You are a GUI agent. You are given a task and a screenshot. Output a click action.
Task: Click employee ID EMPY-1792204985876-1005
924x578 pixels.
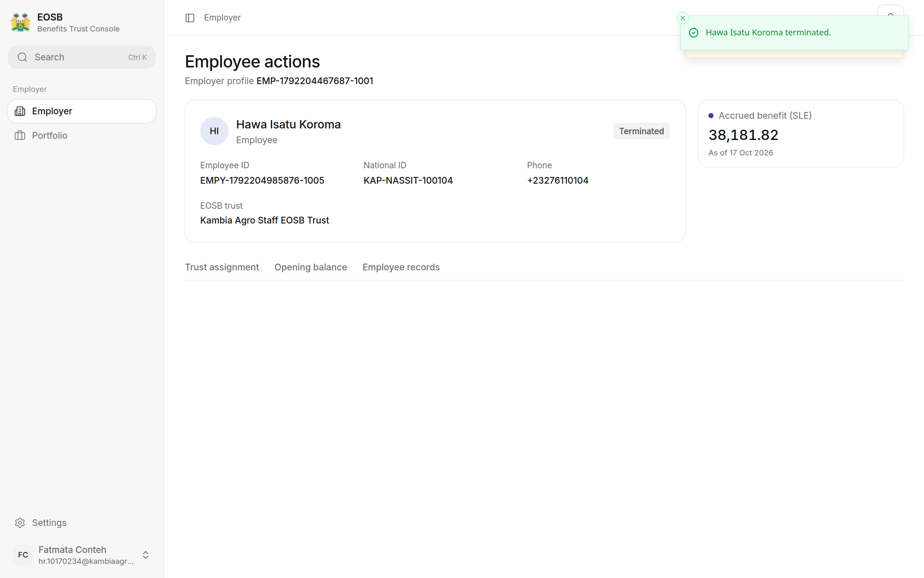coord(262,180)
